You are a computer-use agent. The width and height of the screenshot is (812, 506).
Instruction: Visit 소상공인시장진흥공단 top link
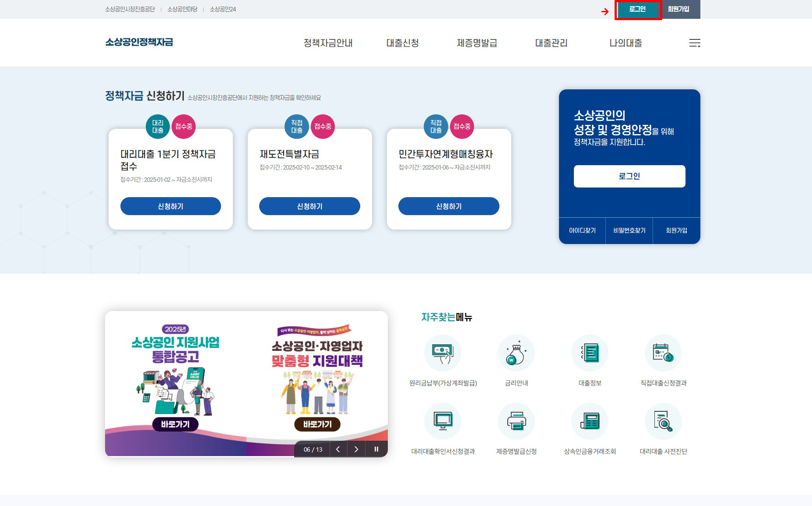coord(130,9)
